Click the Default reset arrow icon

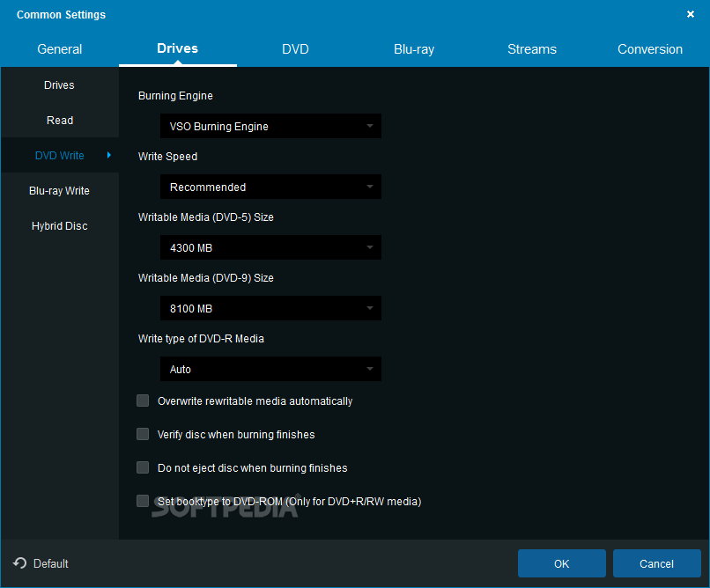(20, 563)
